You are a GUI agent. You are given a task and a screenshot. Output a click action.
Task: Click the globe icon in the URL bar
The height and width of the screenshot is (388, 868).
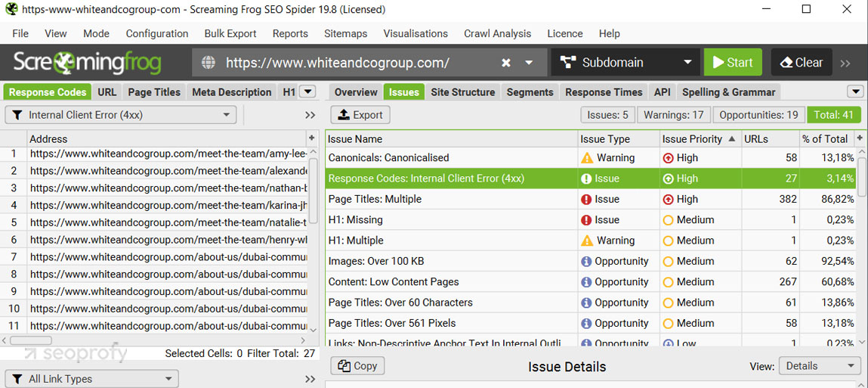tap(209, 63)
